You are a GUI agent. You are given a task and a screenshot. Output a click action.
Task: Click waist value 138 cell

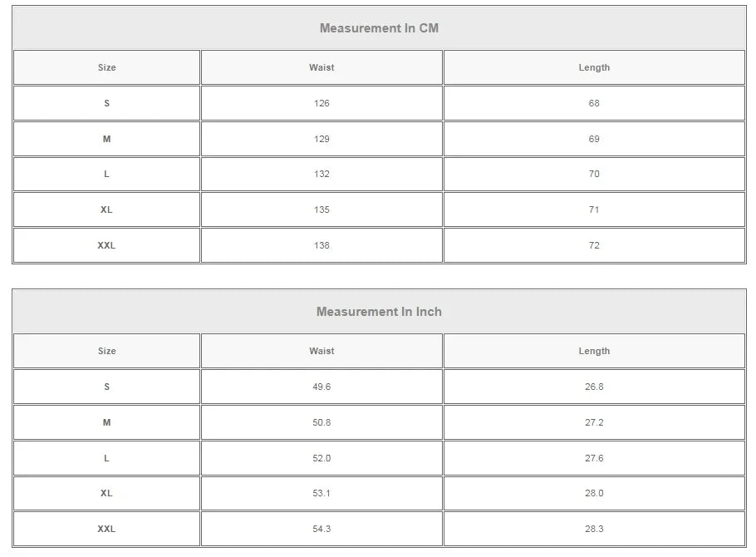[322, 245]
